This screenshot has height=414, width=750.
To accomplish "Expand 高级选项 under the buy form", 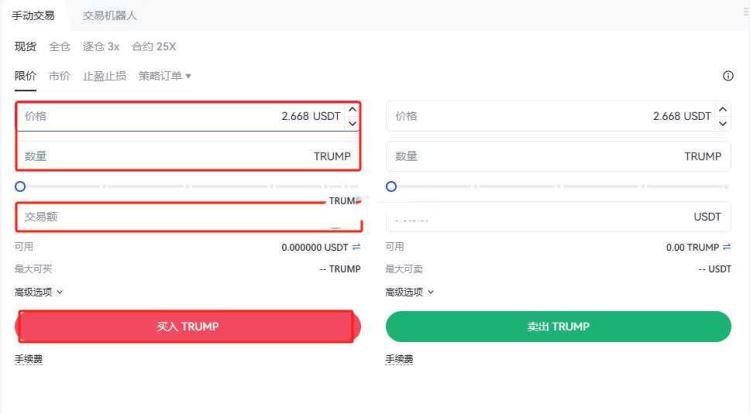I will (x=39, y=292).
